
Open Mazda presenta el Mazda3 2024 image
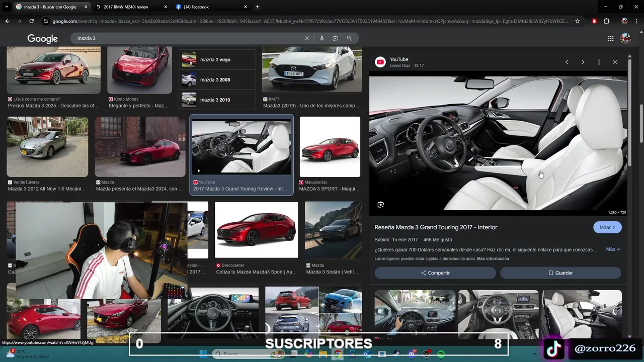click(x=140, y=147)
